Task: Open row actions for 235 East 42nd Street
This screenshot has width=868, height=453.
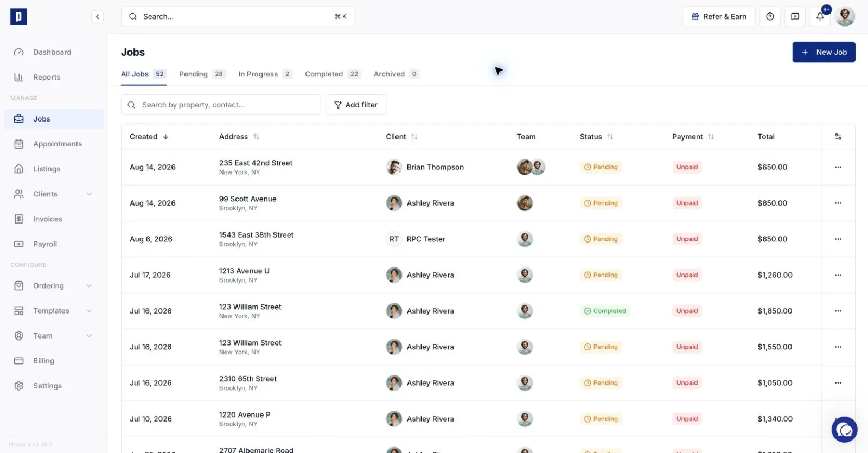Action: 838,167
